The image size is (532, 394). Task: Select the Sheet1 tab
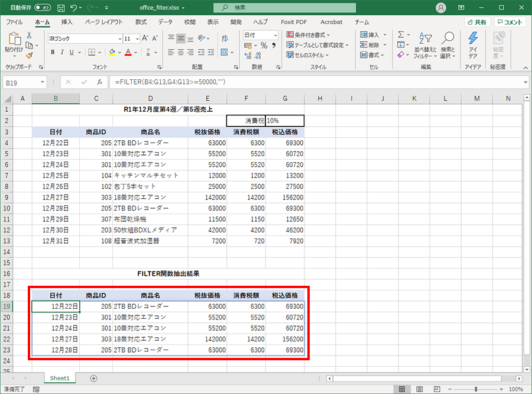(x=60, y=378)
